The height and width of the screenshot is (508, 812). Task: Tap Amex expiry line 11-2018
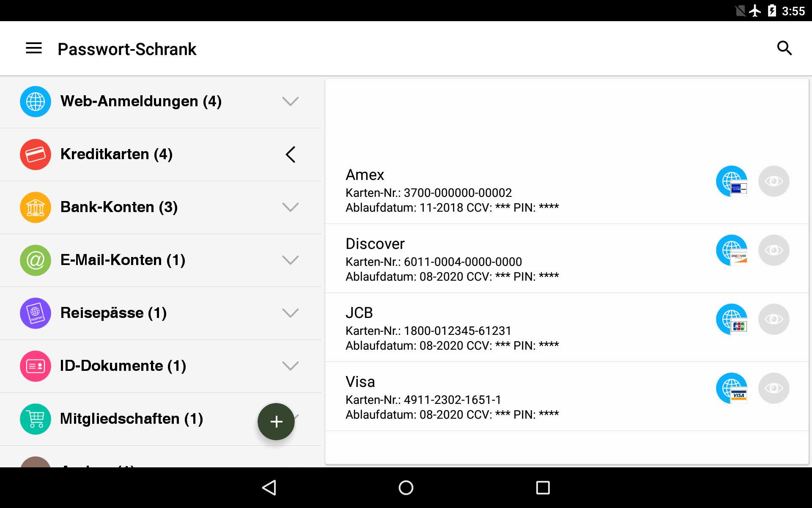tap(452, 208)
